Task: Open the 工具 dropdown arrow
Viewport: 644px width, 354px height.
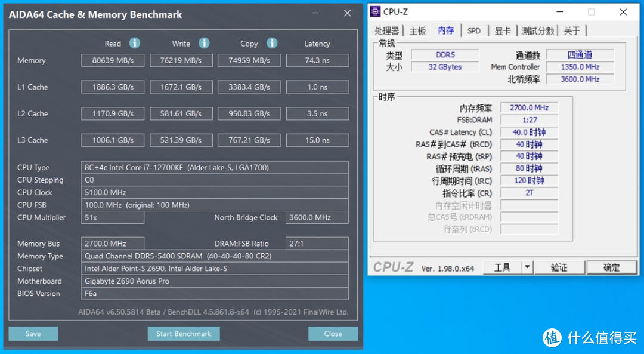Action: (527, 267)
